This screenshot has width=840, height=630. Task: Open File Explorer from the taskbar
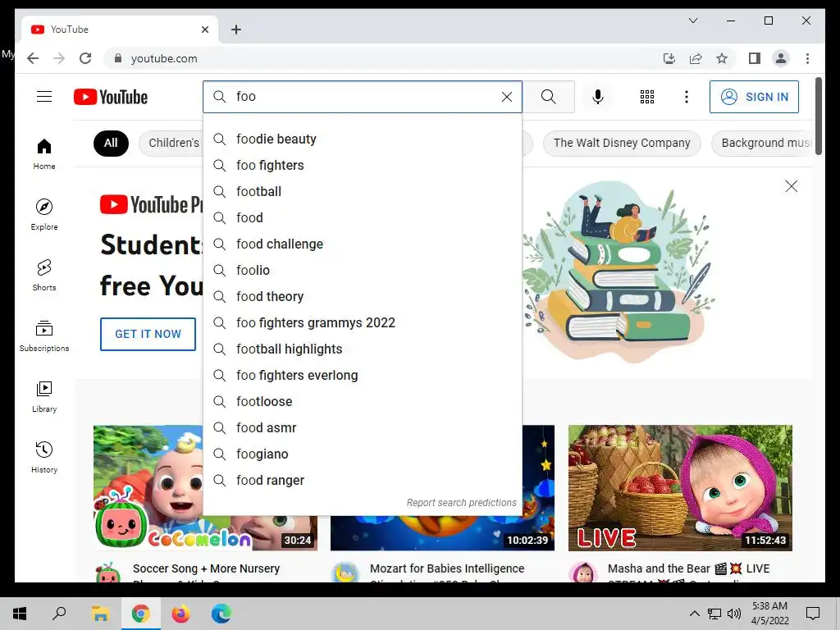pos(100,614)
